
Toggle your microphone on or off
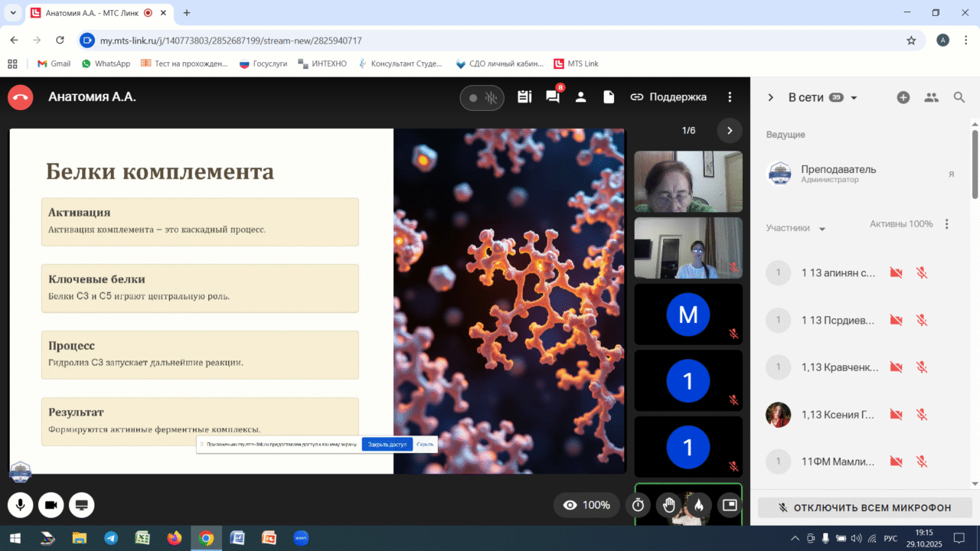[21, 505]
